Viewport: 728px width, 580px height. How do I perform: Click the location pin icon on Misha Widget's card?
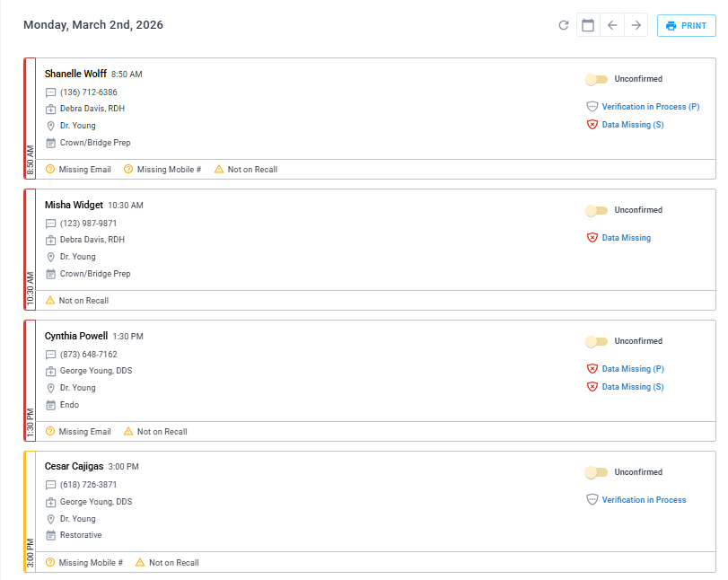(49, 257)
